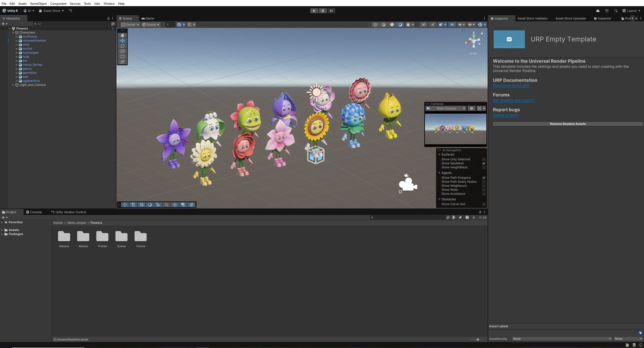
Task: Open the GameObject menu
Action: (x=38, y=3)
